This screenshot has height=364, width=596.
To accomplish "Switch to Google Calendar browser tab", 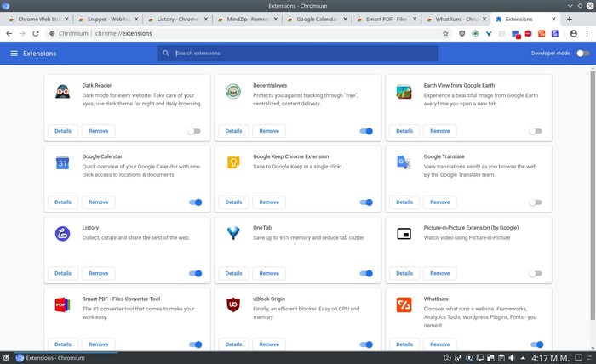I will (x=317, y=19).
